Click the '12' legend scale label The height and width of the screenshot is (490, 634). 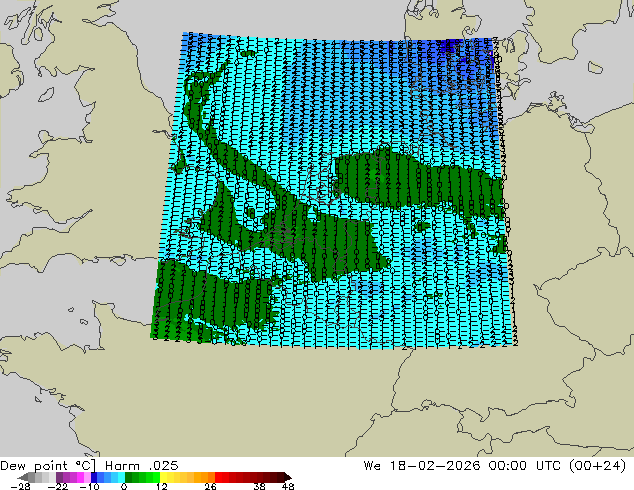click(161, 486)
